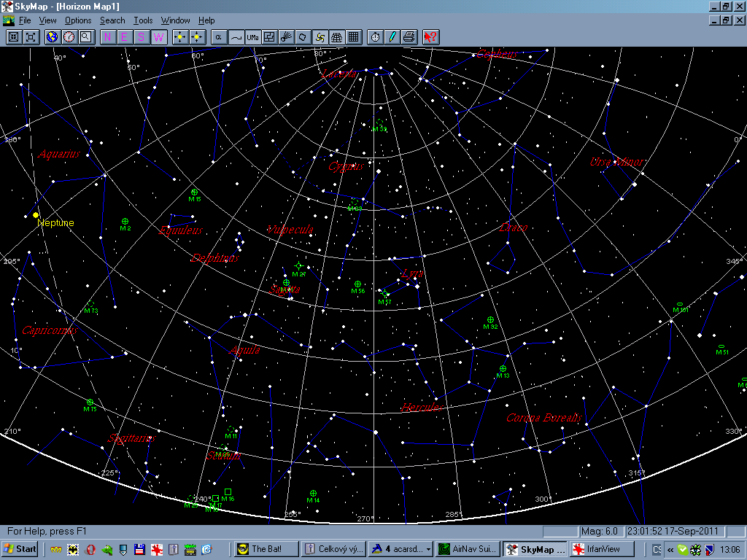Open the Help menu

pos(206,20)
